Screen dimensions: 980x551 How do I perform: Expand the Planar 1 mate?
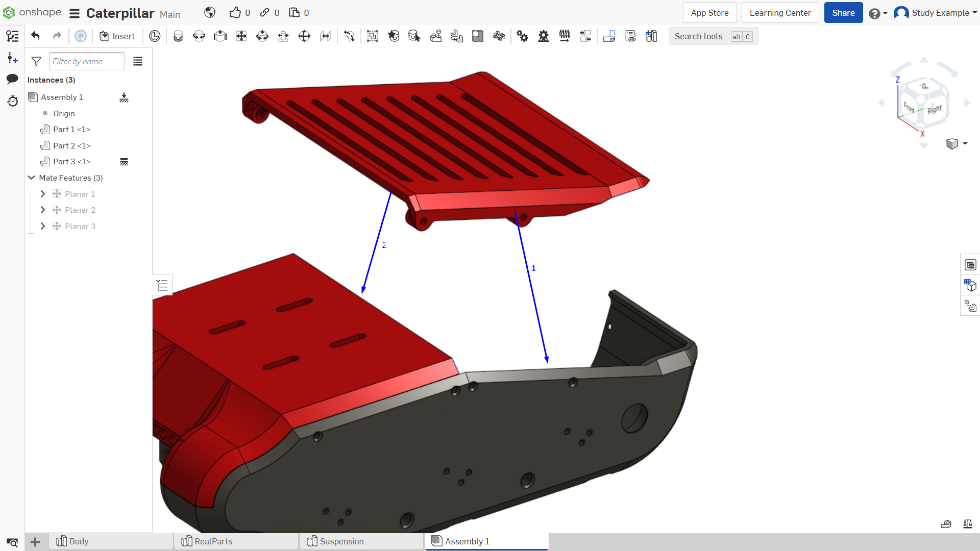coord(43,194)
